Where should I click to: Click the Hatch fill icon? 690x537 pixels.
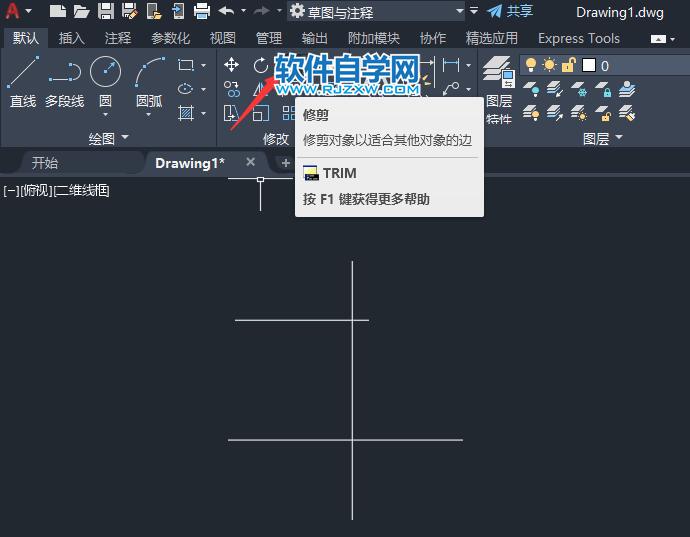point(186,113)
